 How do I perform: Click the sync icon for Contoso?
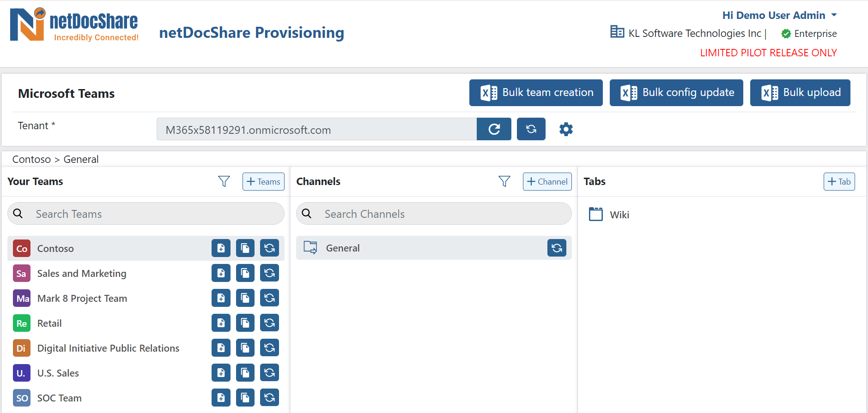coord(269,248)
